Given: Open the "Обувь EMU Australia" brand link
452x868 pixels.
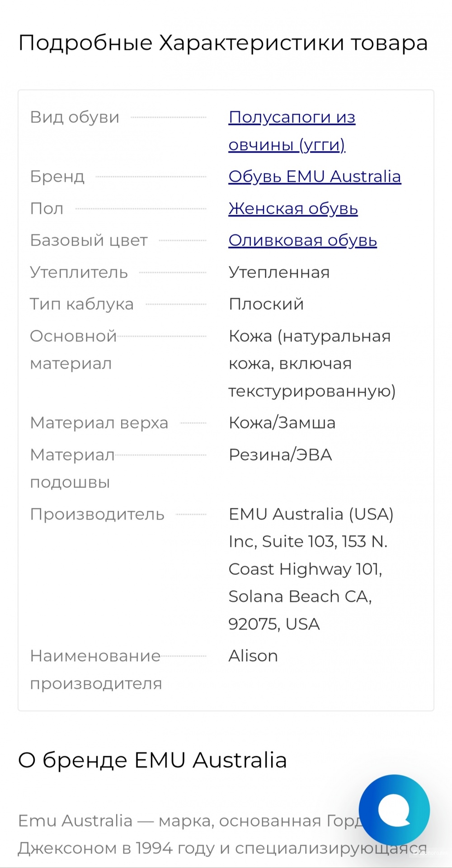Looking at the screenshot, I should (x=315, y=176).
